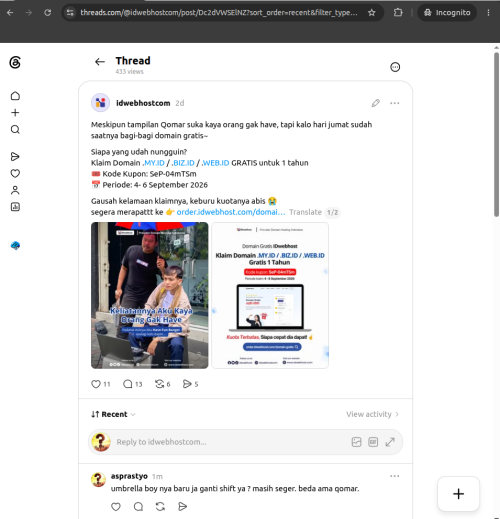
Task: Share the idwebhostcom post
Action: 187,384
